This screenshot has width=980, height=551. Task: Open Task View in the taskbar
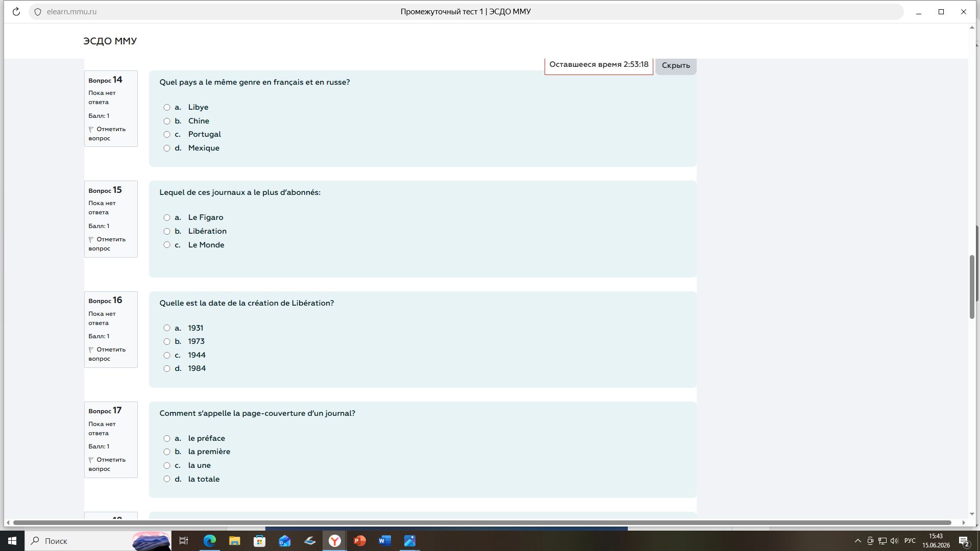184,541
